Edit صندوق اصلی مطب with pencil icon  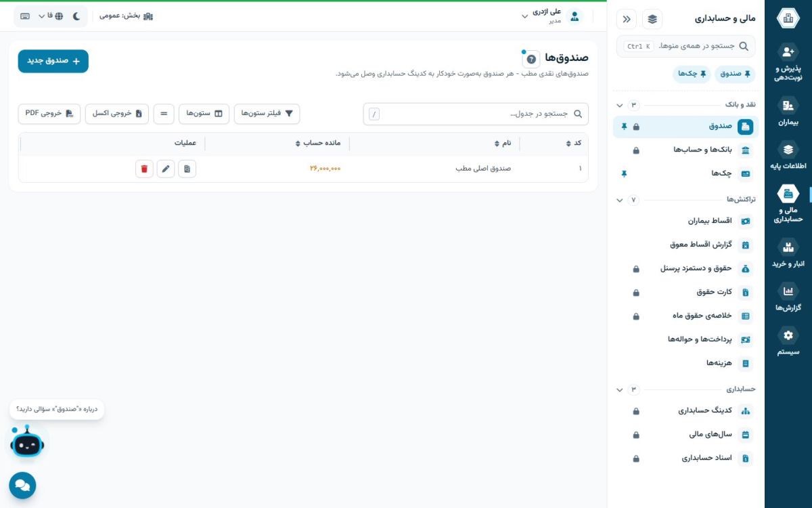(x=166, y=169)
